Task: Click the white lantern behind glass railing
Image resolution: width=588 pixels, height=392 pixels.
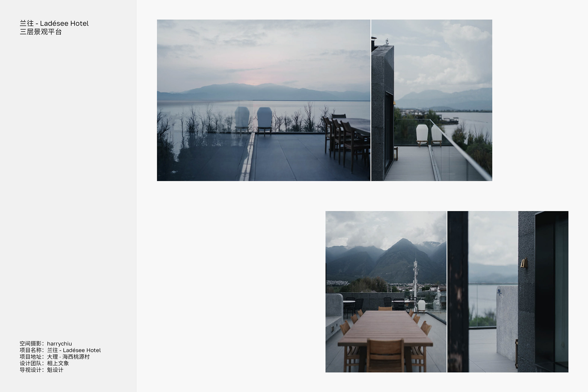Action: pos(422,135)
